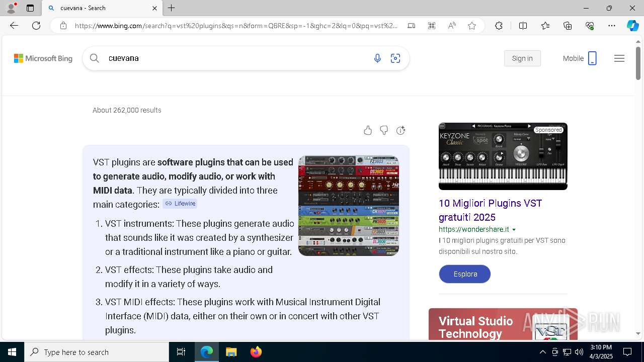Open the QR code or apps icon in address bar
This screenshot has width=644, height=362.
(x=432, y=26)
